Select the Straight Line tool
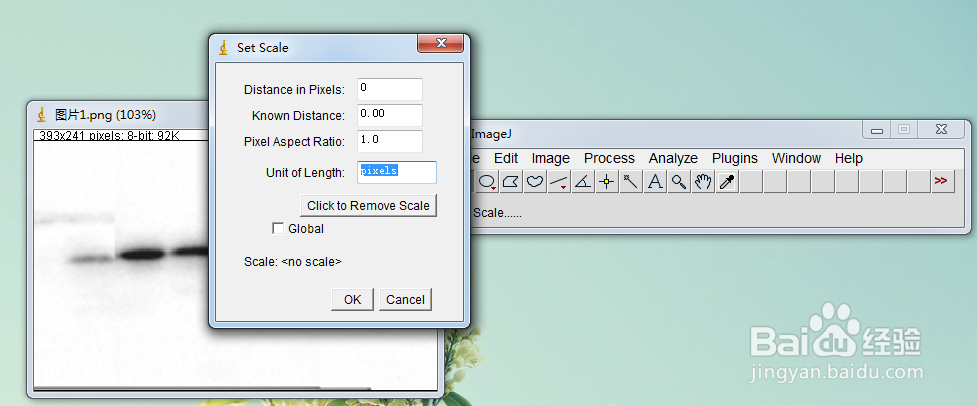Screen dimensions: 977x406 (559, 181)
